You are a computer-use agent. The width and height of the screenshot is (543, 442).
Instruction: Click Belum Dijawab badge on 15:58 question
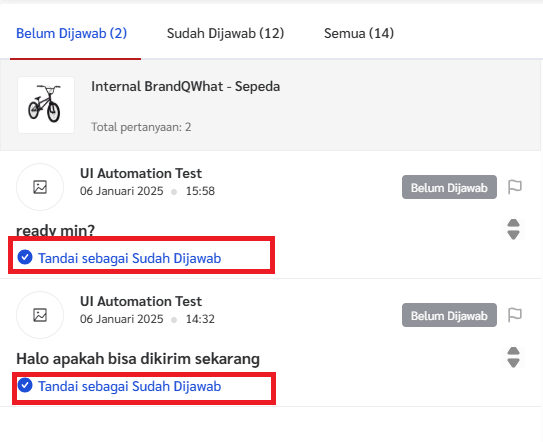point(449,187)
